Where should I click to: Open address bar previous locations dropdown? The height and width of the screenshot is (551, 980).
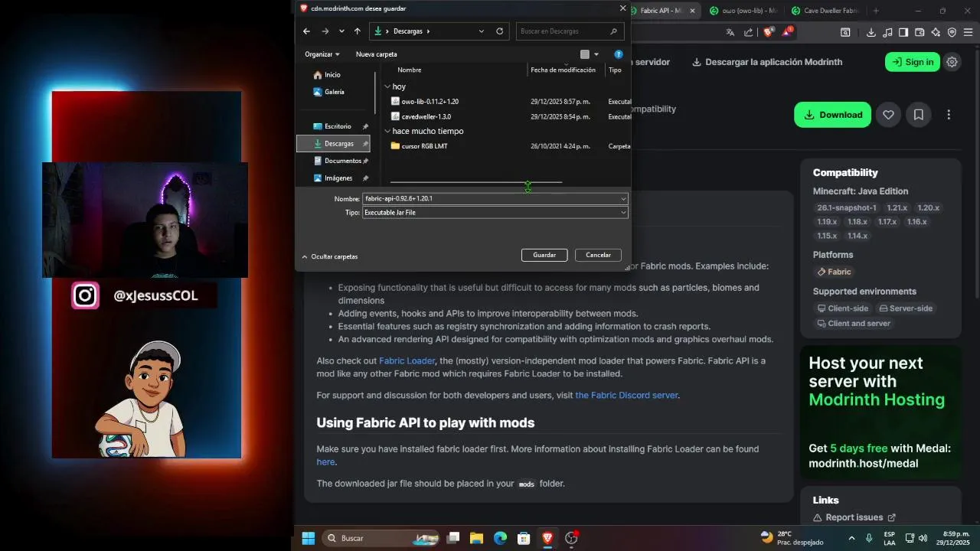[x=482, y=31]
